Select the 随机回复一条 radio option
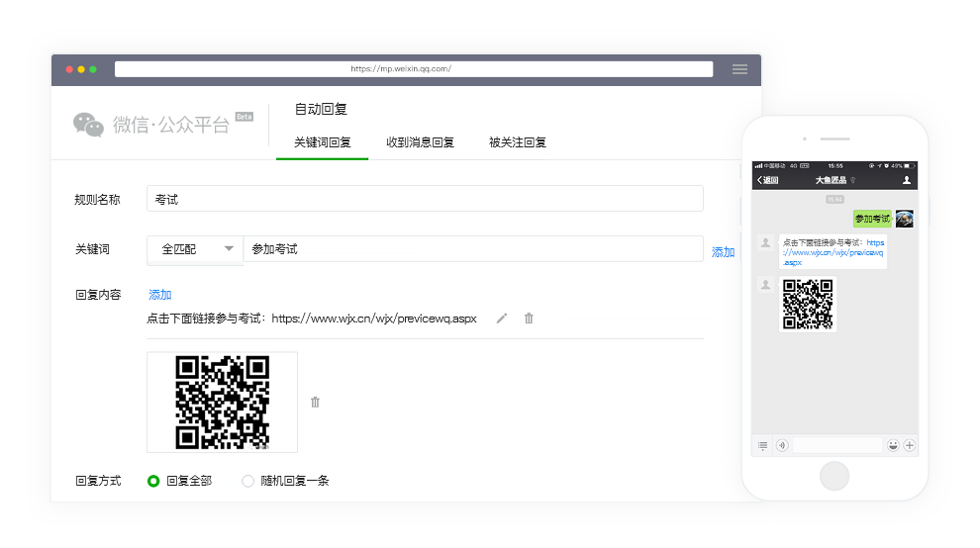Image resolution: width=980 pixels, height=548 pixels. pyautogui.click(x=248, y=481)
